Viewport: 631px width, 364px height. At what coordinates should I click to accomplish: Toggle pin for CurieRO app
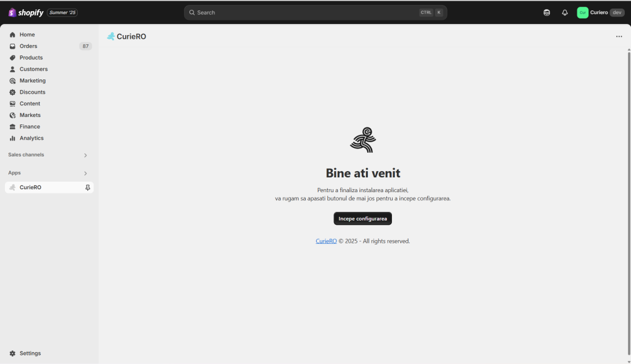(x=88, y=187)
